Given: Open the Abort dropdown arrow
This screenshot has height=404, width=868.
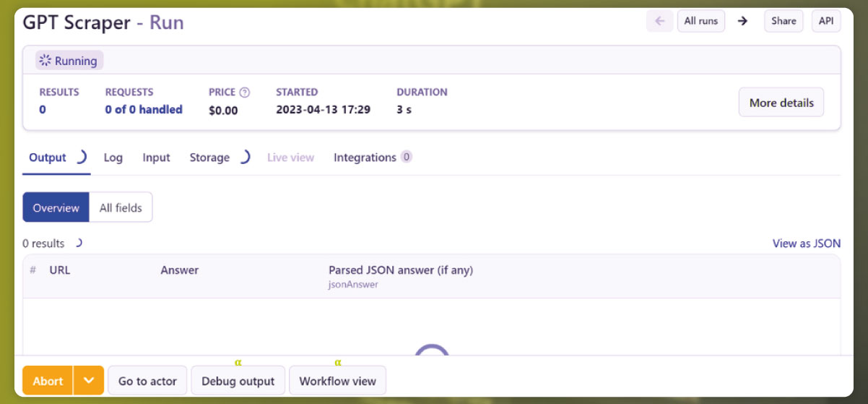Looking at the screenshot, I should pos(89,381).
